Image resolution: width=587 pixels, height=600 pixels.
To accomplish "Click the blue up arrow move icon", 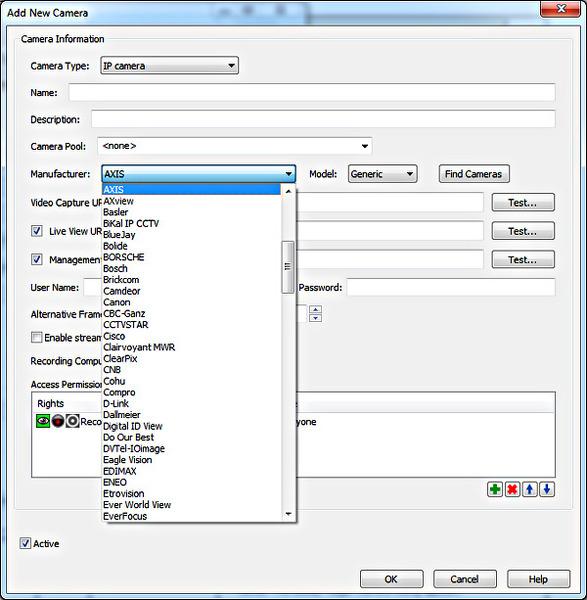I will [x=530, y=489].
